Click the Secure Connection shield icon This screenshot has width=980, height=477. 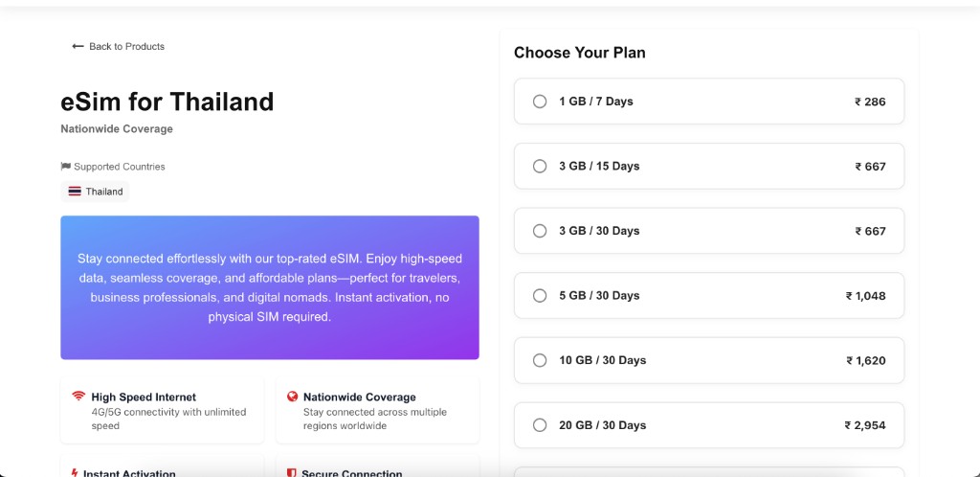291,473
